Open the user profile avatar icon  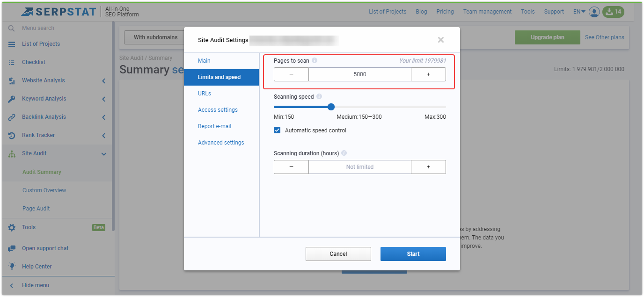[x=594, y=12]
